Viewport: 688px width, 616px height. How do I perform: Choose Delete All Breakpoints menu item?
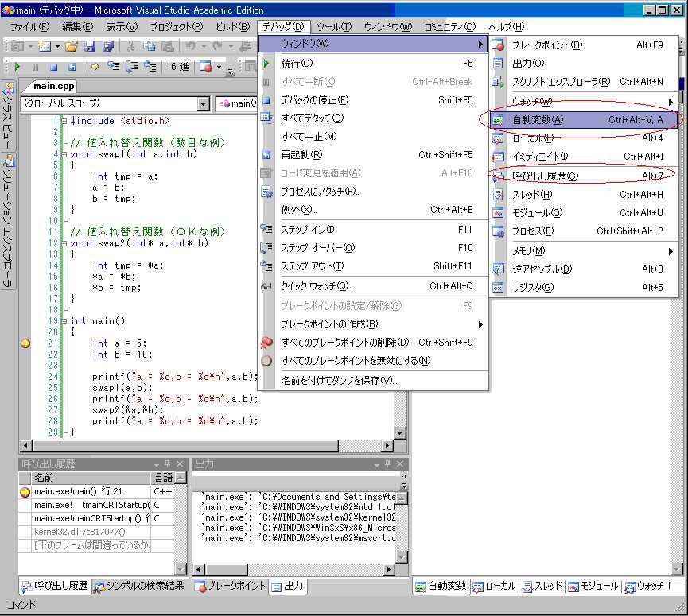click(373, 343)
